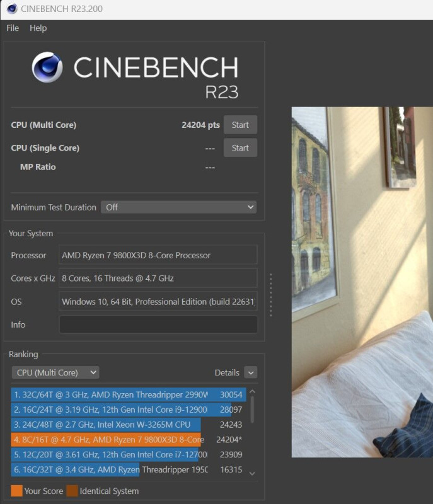Click the Your Score orange swatch
433x504 pixels.
[x=16, y=491]
